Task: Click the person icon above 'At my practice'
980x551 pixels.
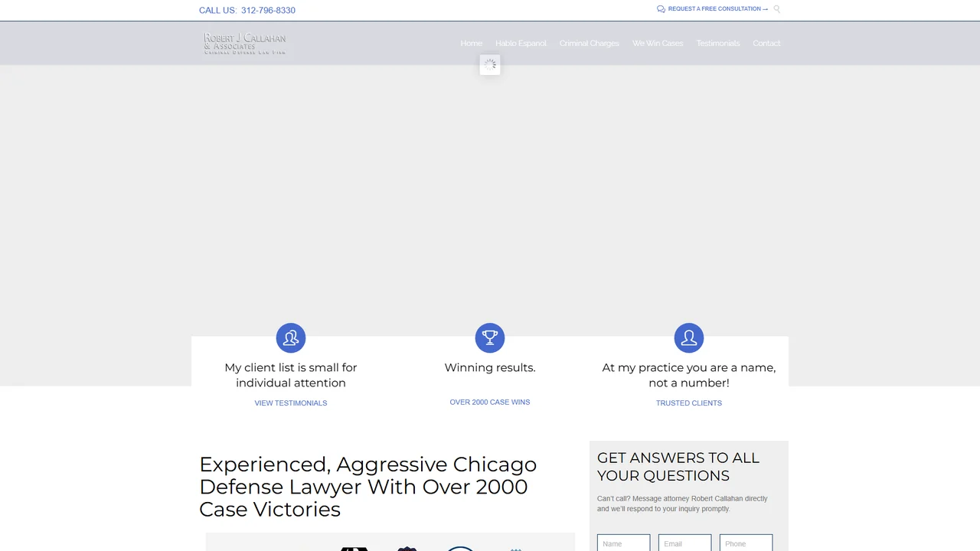Action: pos(689,337)
